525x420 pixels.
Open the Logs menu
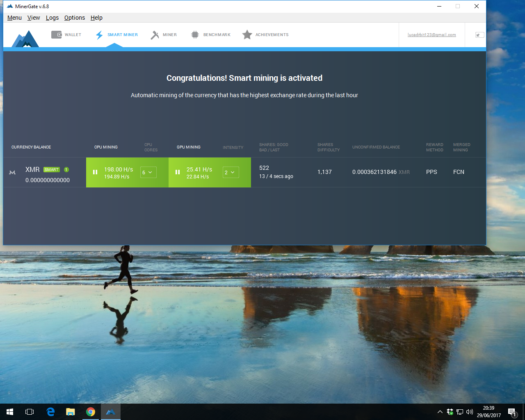(52, 18)
